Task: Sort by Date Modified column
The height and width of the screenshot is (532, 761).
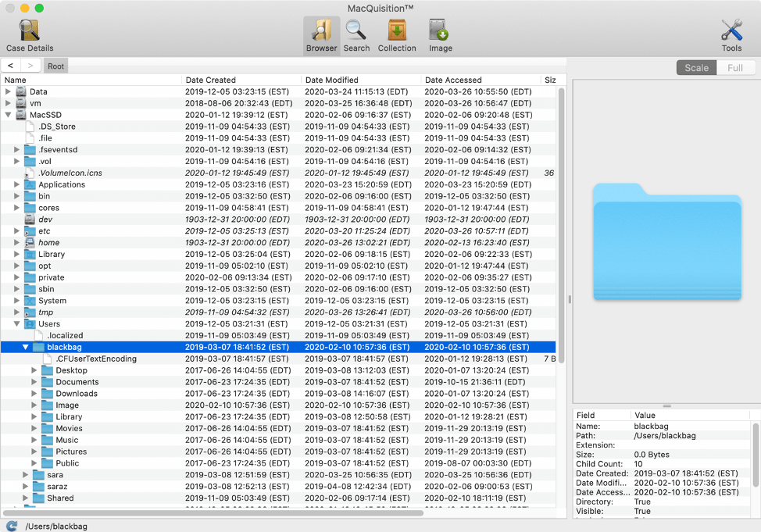Action: point(359,80)
